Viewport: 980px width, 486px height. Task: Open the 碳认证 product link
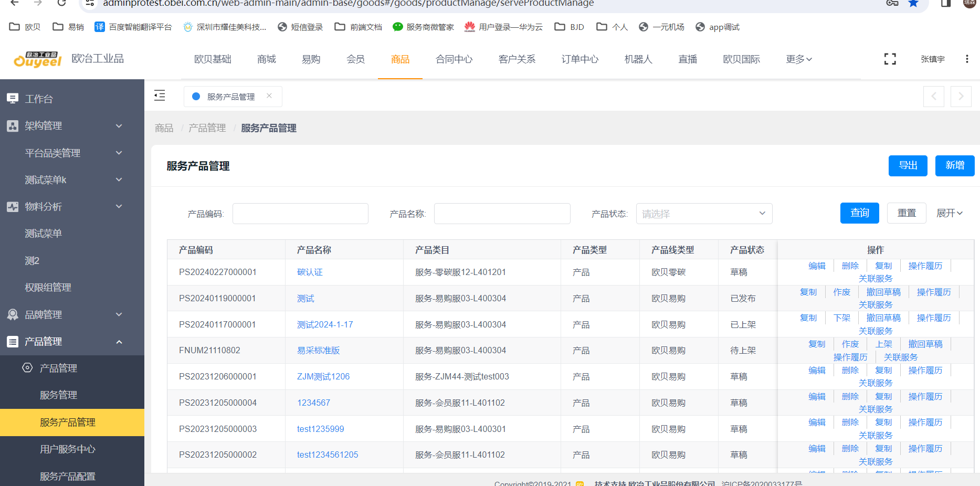click(310, 272)
